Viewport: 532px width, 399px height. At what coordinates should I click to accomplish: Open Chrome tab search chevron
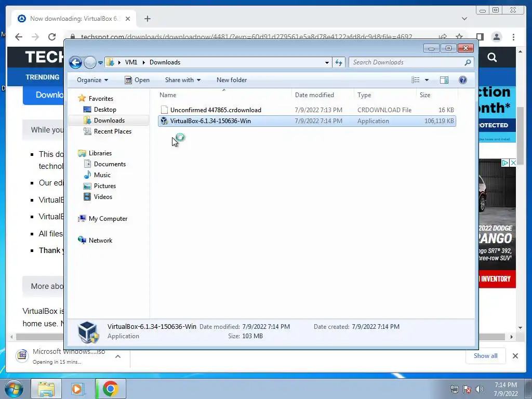[x=464, y=19]
